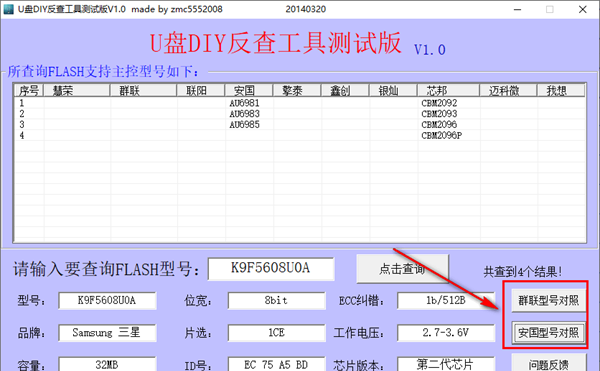Open the 群联型号对照 reference button
The width and height of the screenshot is (600, 371).
tap(548, 301)
